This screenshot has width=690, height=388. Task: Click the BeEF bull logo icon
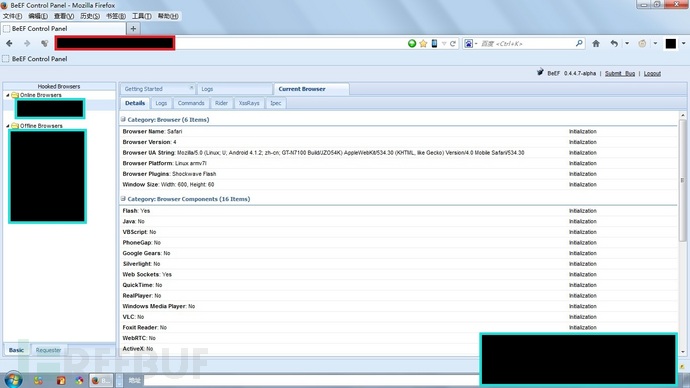click(x=540, y=72)
